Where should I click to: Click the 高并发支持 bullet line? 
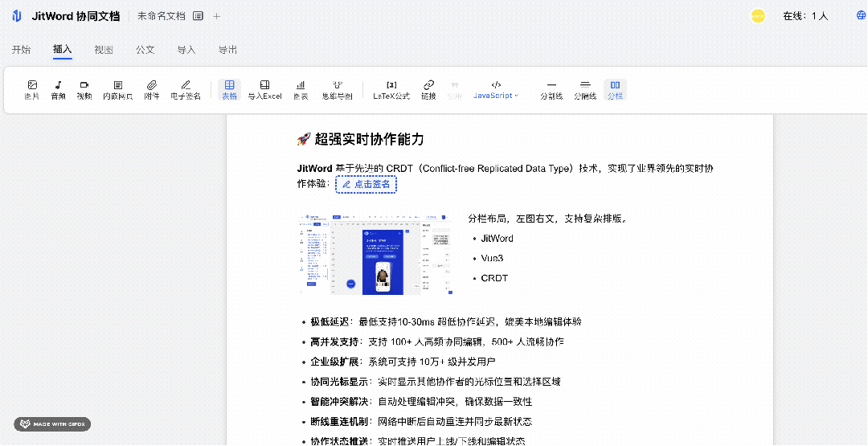[x=437, y=342]
